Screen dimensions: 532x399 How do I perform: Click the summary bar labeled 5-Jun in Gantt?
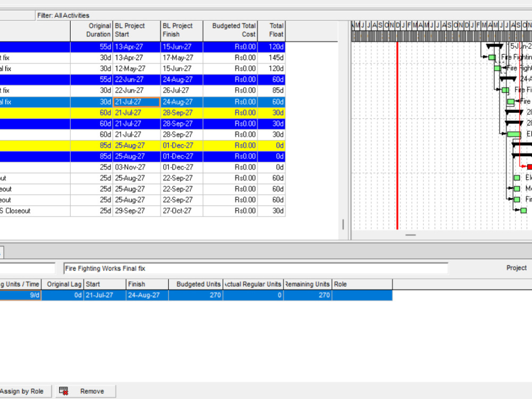pos(494,46)
